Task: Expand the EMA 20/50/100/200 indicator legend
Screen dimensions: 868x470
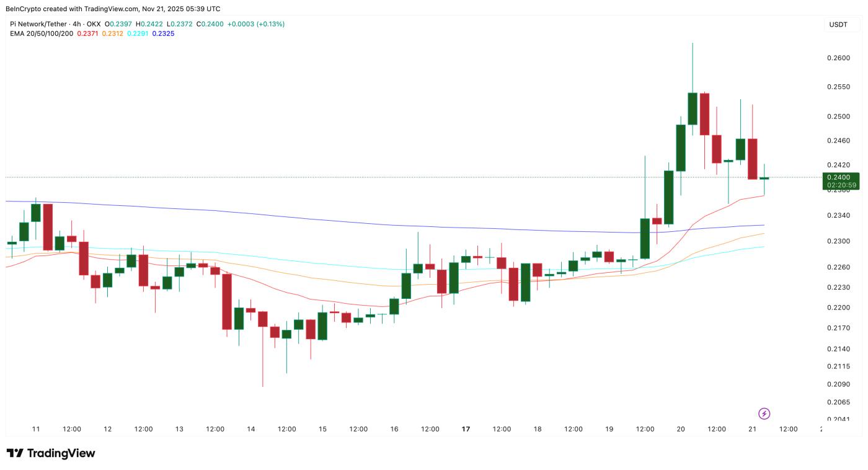Action: coord(41,33)
